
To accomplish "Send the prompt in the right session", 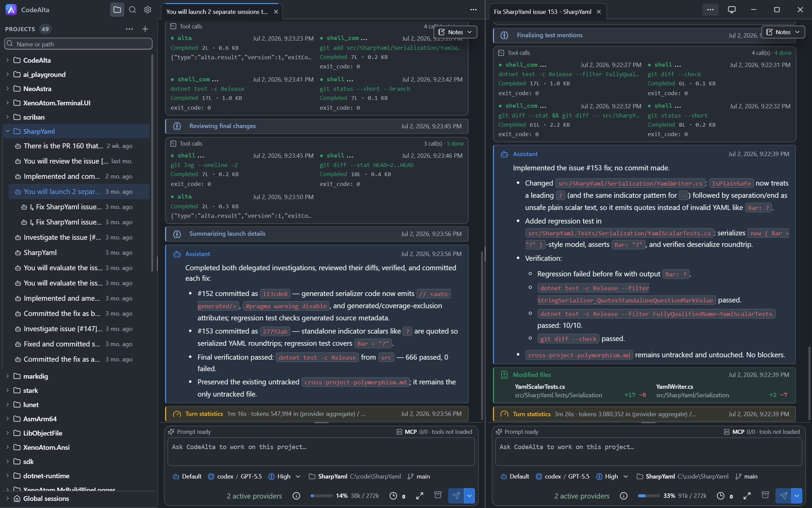I will (x=783, y=496).
